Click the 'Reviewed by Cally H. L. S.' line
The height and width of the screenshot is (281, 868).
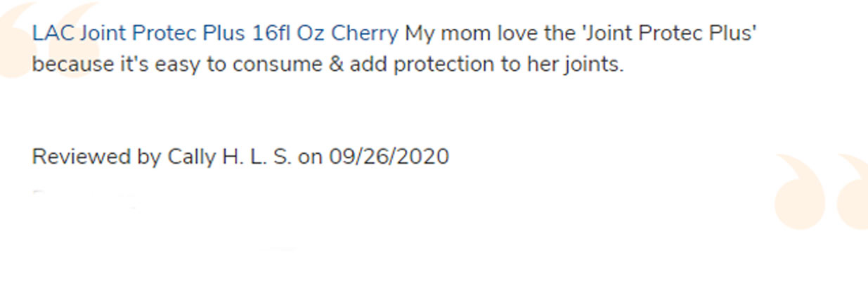pyautogui.click(x=162, y=156)
